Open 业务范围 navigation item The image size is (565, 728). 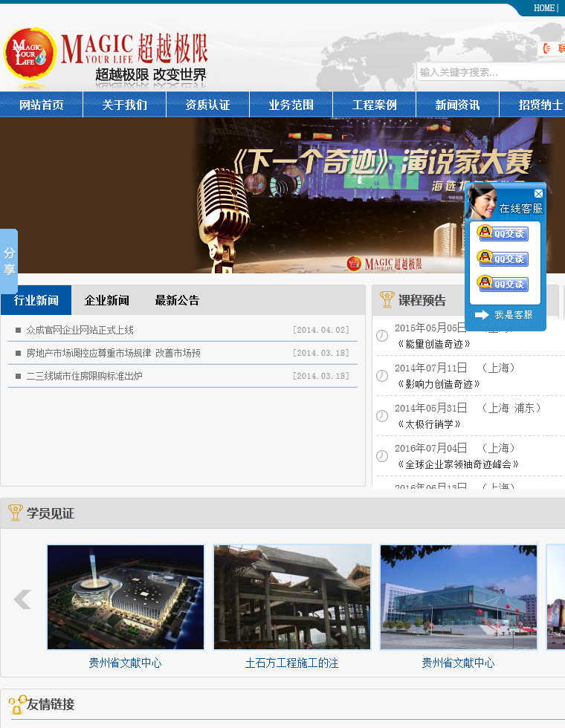pos(291,105)
